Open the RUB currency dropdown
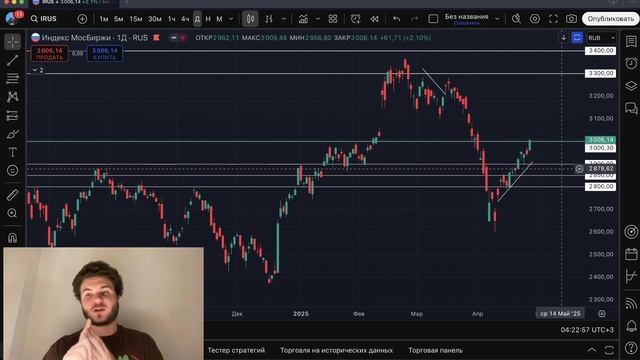Viewport: 640px width, 360px height. (x=601, y=38)
